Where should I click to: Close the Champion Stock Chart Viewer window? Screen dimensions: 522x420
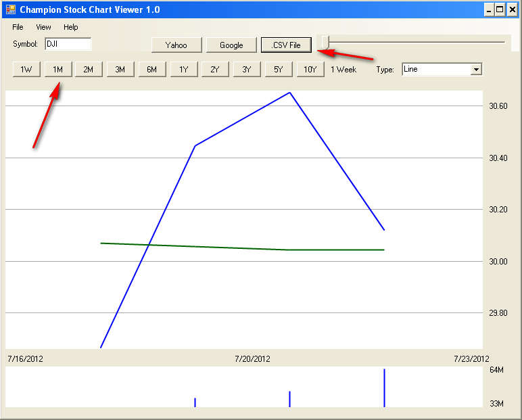click(512, 9)
